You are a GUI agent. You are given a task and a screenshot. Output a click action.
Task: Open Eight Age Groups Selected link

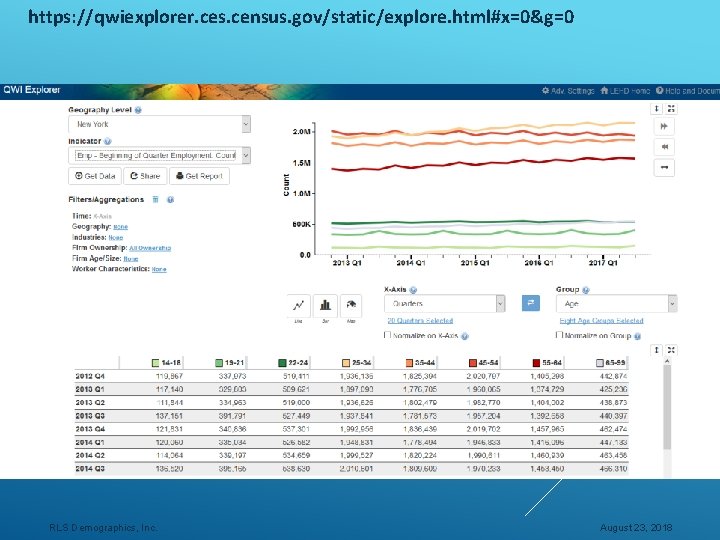[x=602, y=321]
